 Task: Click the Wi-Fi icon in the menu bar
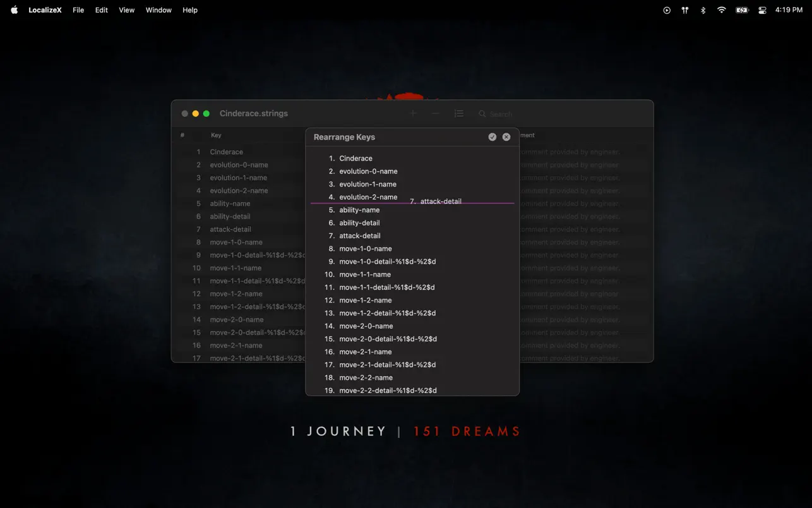pyautogui.click(x=721, y=9)
